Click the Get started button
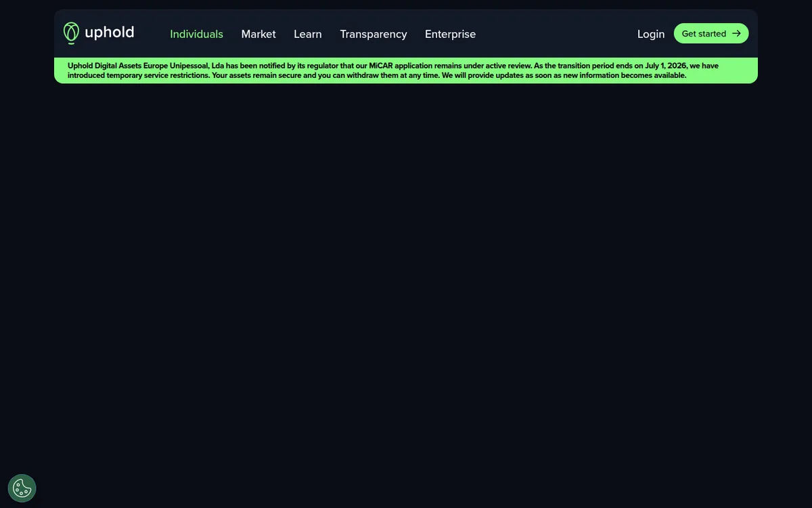Image resolution: width=812 pixels, height=508 pixels. point(711,33)
